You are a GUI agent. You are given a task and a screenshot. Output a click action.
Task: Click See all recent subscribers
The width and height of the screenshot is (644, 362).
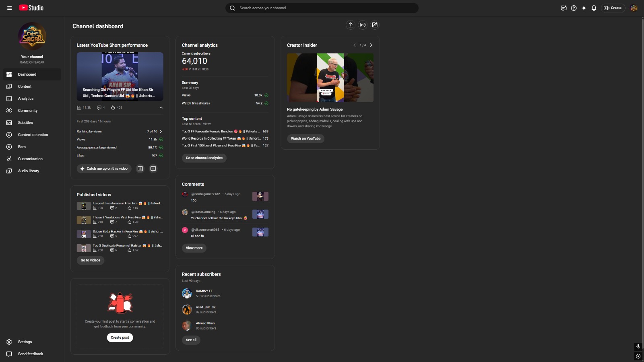pyautogui.click(x=191, y=340)
